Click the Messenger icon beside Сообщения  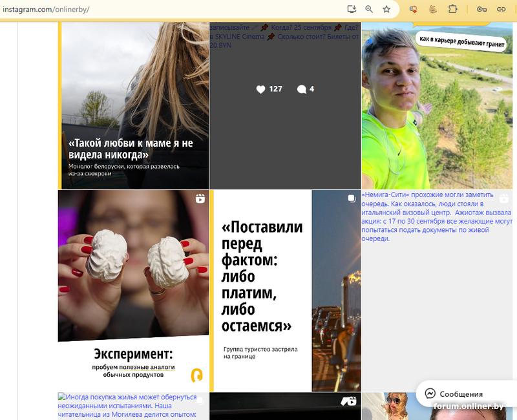[430, 394]
